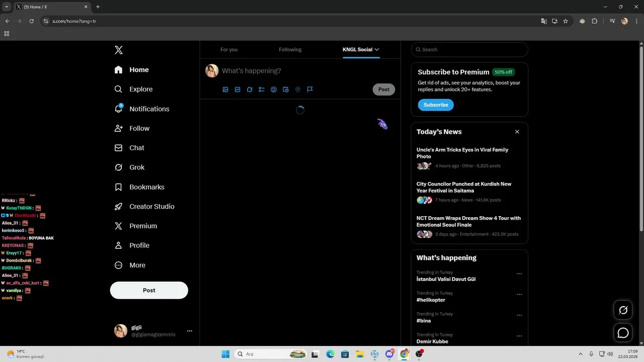Screen dimensions: 644x362
Task: Open NCT Dream Wraps Dream Show story
Action: 469,226
